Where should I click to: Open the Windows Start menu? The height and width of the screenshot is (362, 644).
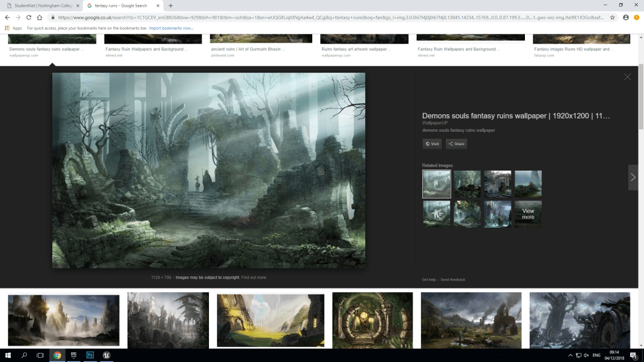click(x=8, y=355)
